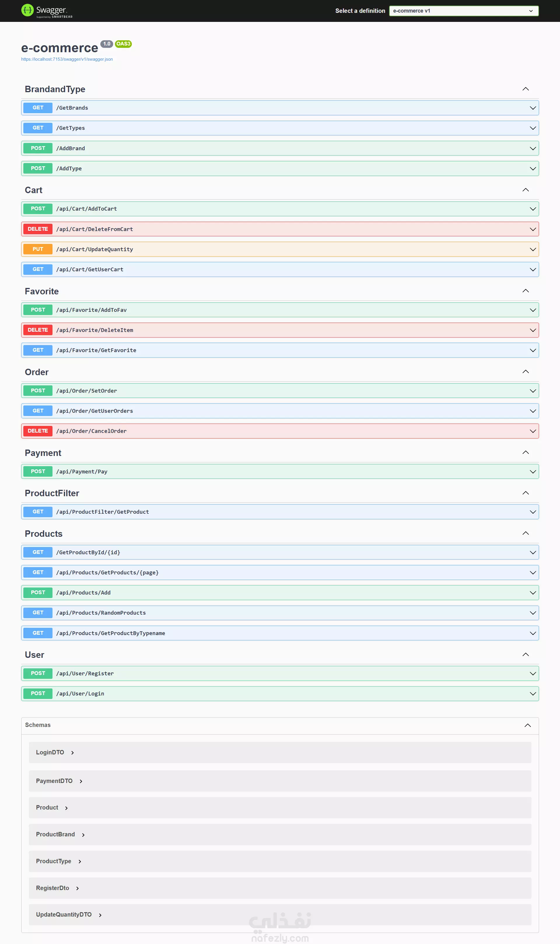Expand the PaymentDTO schema
The width and height of the screenshot is (560, 944).
click(x=54, y=781)
